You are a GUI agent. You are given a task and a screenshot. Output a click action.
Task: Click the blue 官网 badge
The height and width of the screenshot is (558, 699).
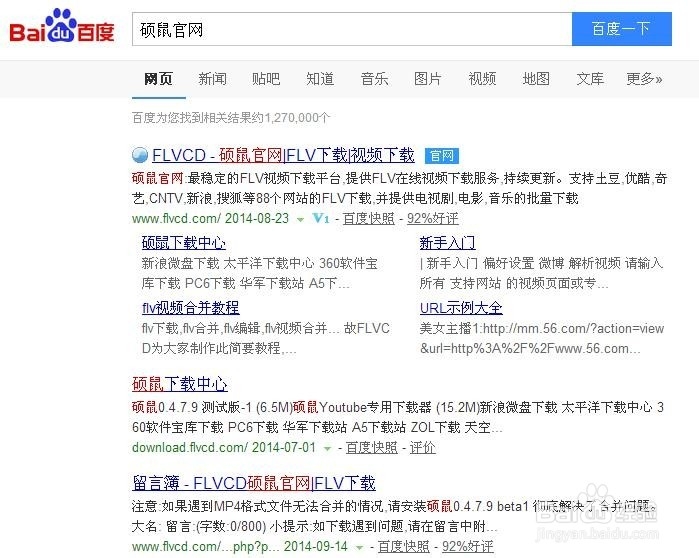(442, 156)
